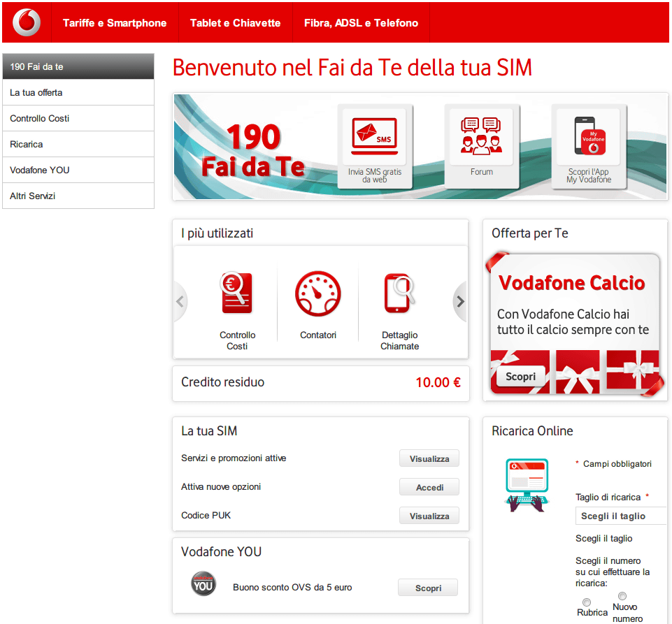The height and width of the screenshot is (624, 672).
Task: Click the Ricarica Online computer illustration
Action: [x=527, y=485]
